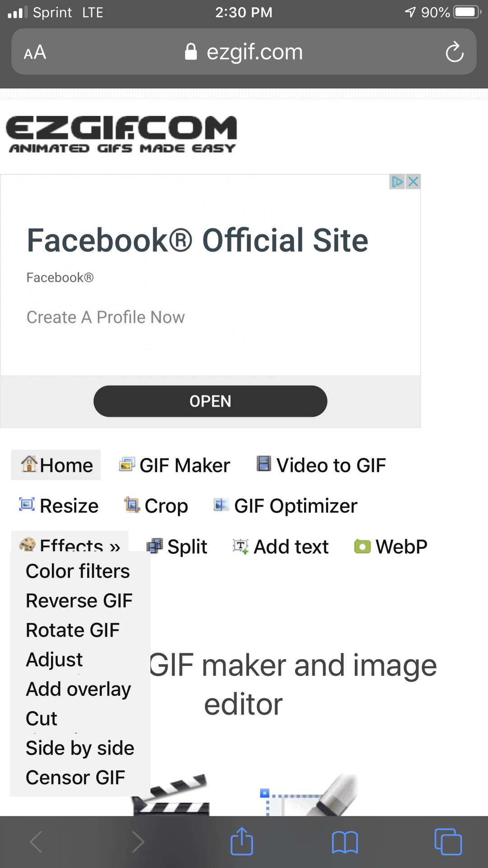Click the Add text menu link
The image size is (488, 868).
[x=281, y=547]
